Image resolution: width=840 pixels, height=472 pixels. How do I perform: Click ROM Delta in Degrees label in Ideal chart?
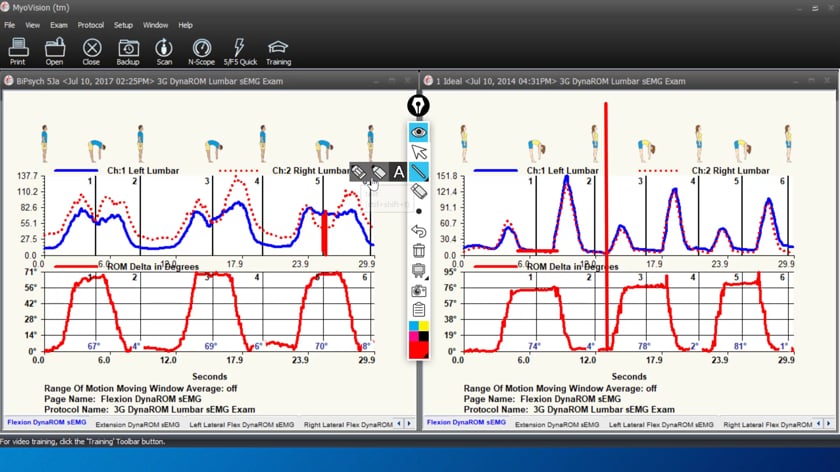pyautogui.click(x=573, y=266)
